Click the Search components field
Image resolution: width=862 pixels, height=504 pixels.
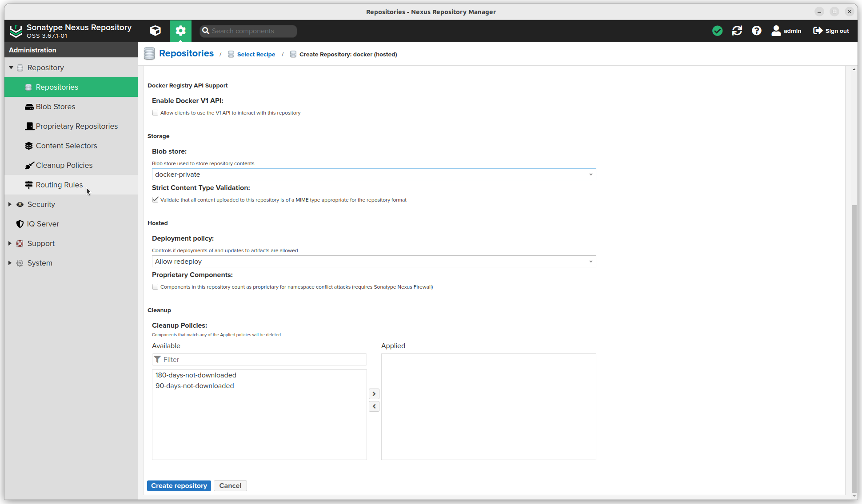(x=248, y=31)
